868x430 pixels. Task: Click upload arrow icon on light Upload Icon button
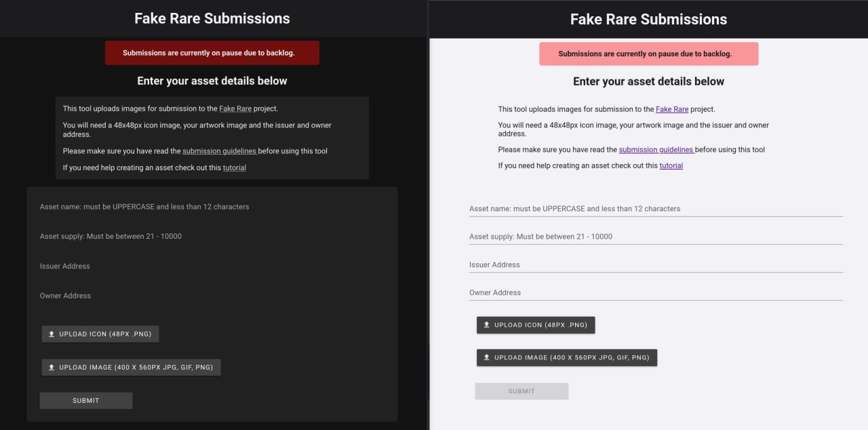coord(486,325)
